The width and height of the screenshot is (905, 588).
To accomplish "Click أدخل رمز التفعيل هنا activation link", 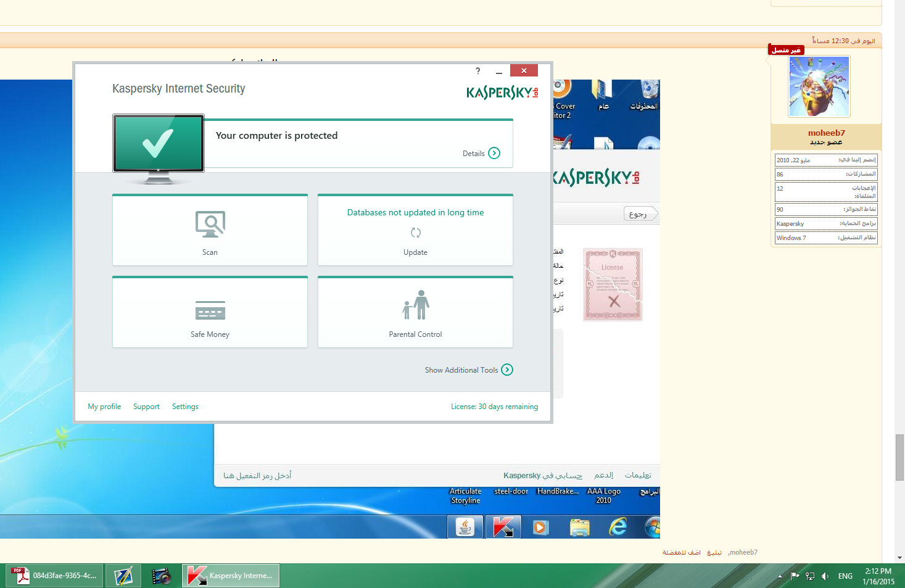I will coord(257,475).
